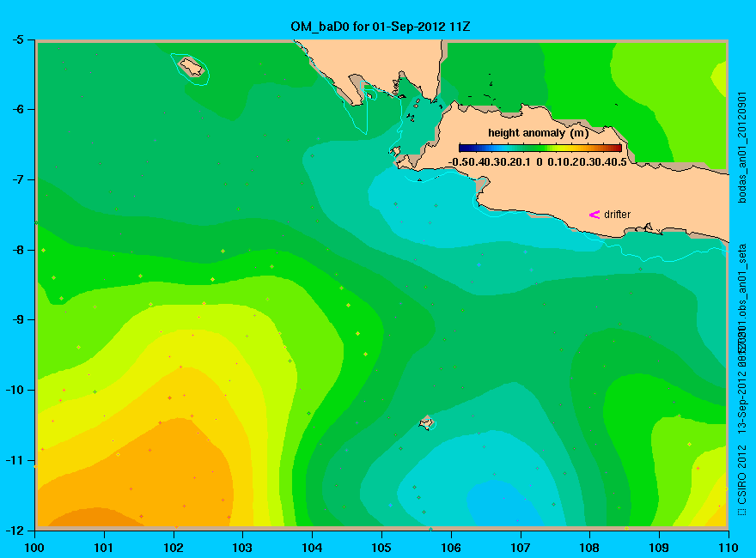Click the y-axis label -5
Screen dimensions: 756x558
(x=18, y=39)
